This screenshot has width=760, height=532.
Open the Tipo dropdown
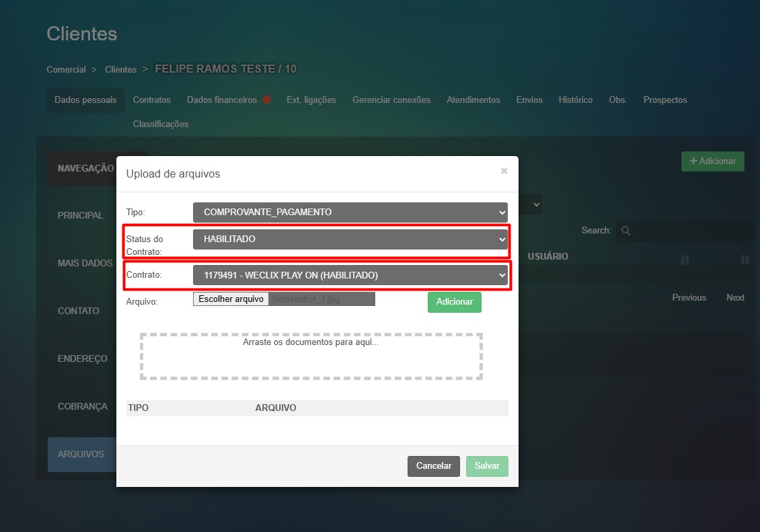click(350, 212)
